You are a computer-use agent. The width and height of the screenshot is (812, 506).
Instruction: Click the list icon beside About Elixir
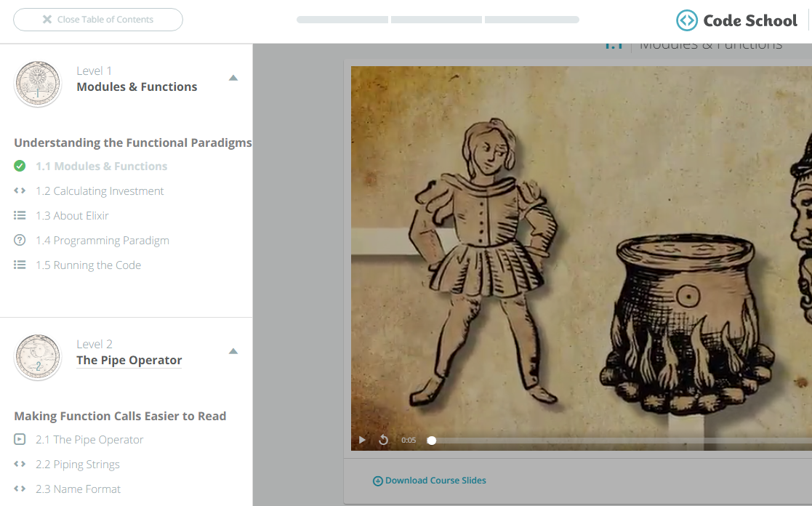pos(20,216)
